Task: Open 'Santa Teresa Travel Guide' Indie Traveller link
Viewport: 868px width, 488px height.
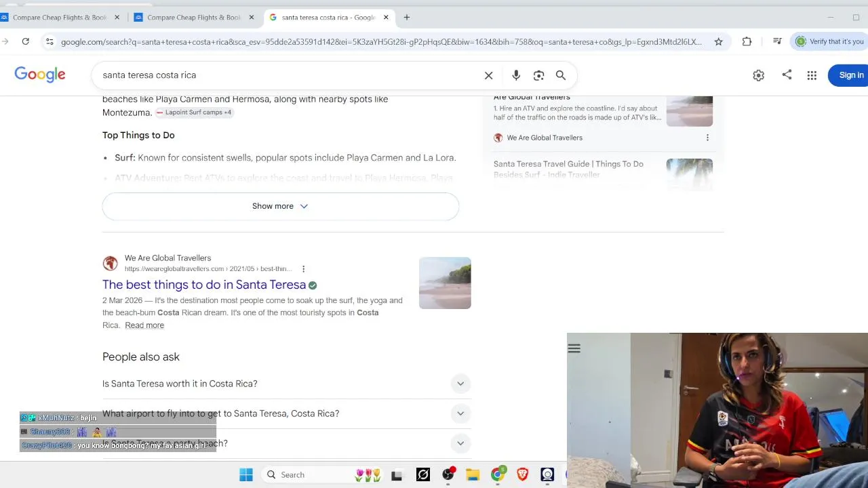Action: point(568,169)
